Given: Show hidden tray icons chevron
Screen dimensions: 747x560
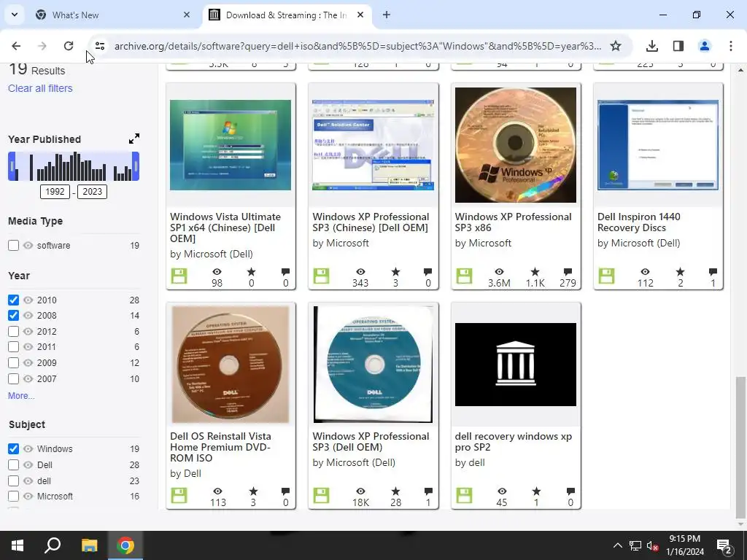Looking at the screenshot, I should pos(617,545).
